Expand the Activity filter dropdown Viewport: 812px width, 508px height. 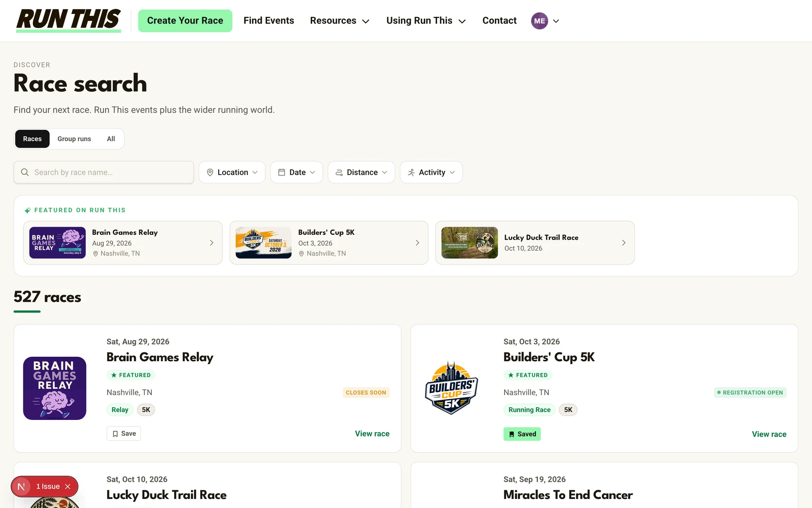point(431,172)
